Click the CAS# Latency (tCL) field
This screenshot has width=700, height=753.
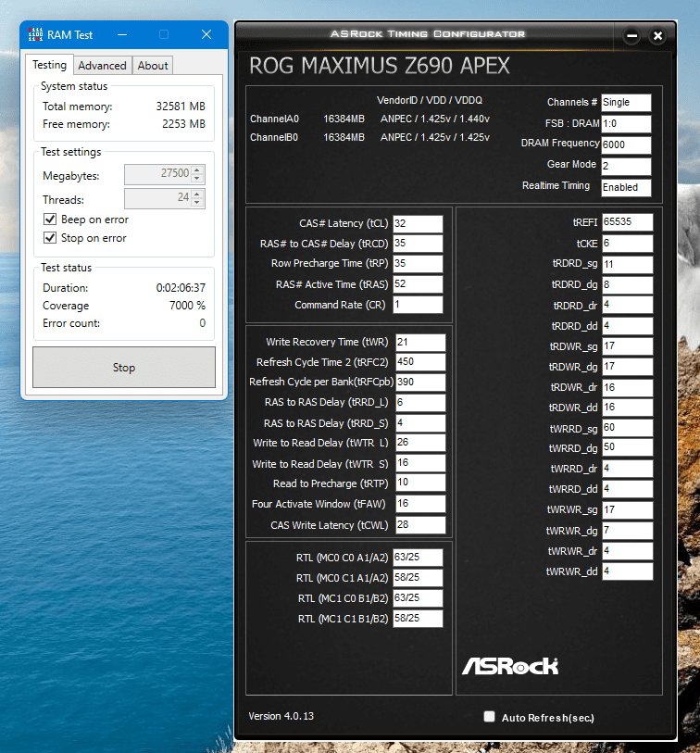418,224
